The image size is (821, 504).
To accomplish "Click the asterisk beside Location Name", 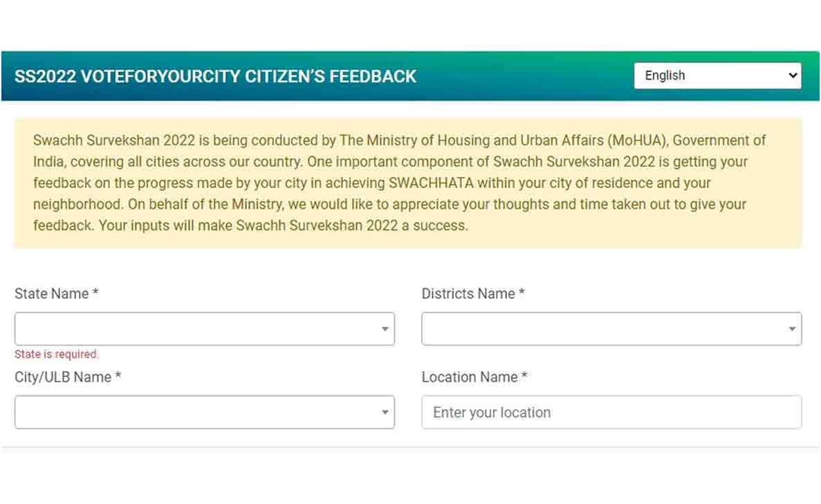I will tap(524, 376).
